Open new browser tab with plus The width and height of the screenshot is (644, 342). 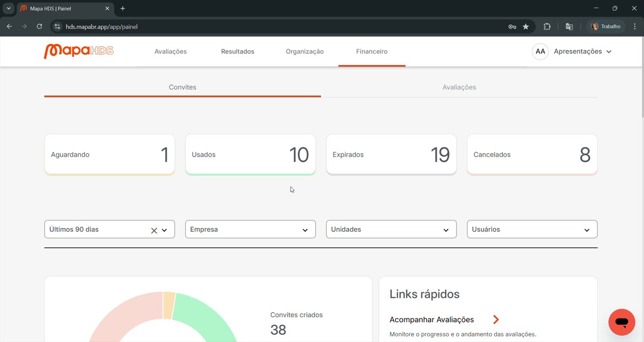point(123,9)
